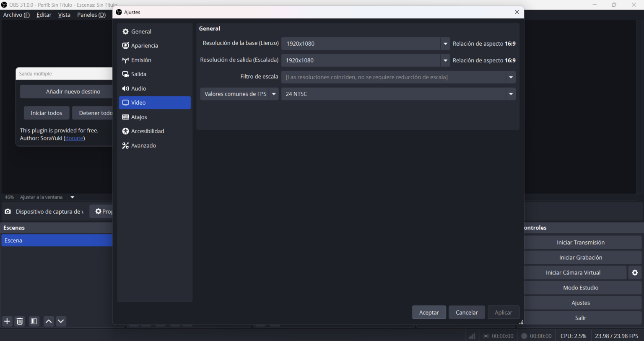644x341 pixels.
Task: Click Aceptar to confirm settings
Action: coord(428,313)
